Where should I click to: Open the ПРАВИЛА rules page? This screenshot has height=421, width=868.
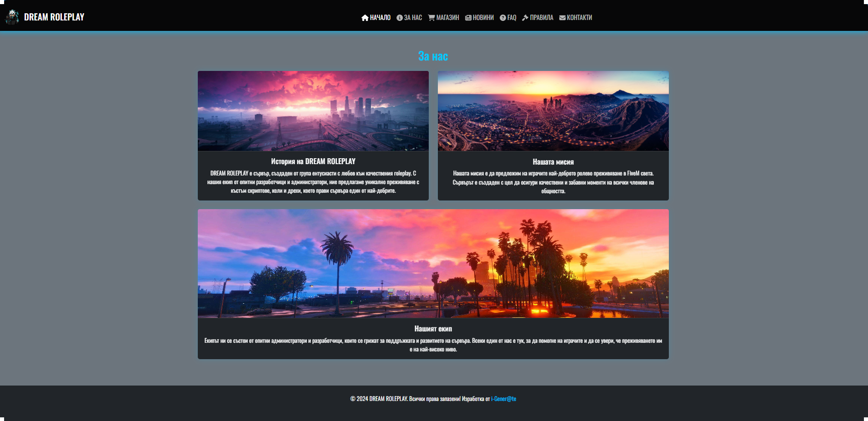(538, 18)
